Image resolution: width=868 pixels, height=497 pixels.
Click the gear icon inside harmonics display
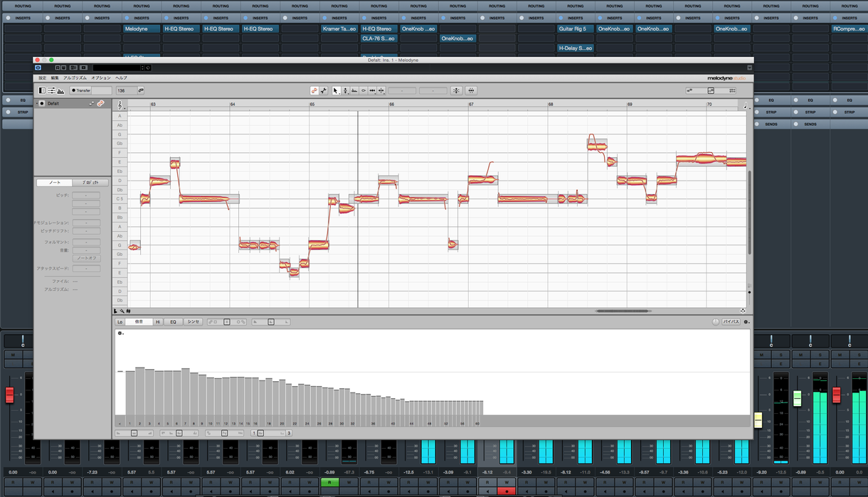121,333
